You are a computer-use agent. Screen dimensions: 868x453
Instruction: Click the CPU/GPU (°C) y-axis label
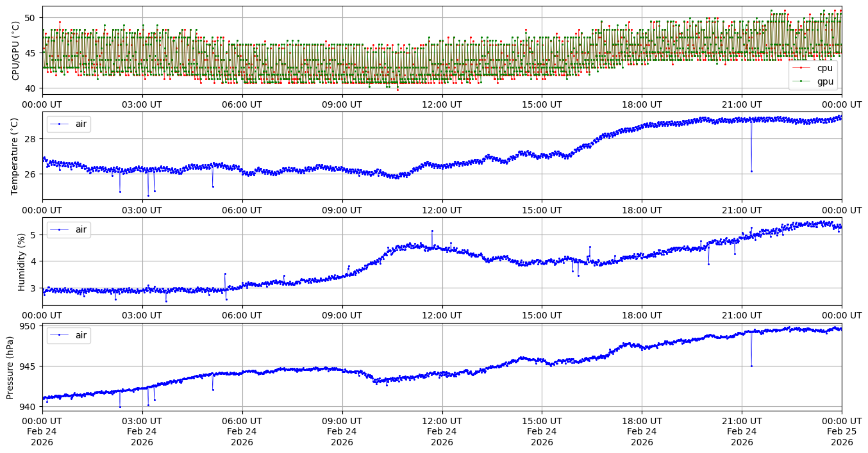16,51
